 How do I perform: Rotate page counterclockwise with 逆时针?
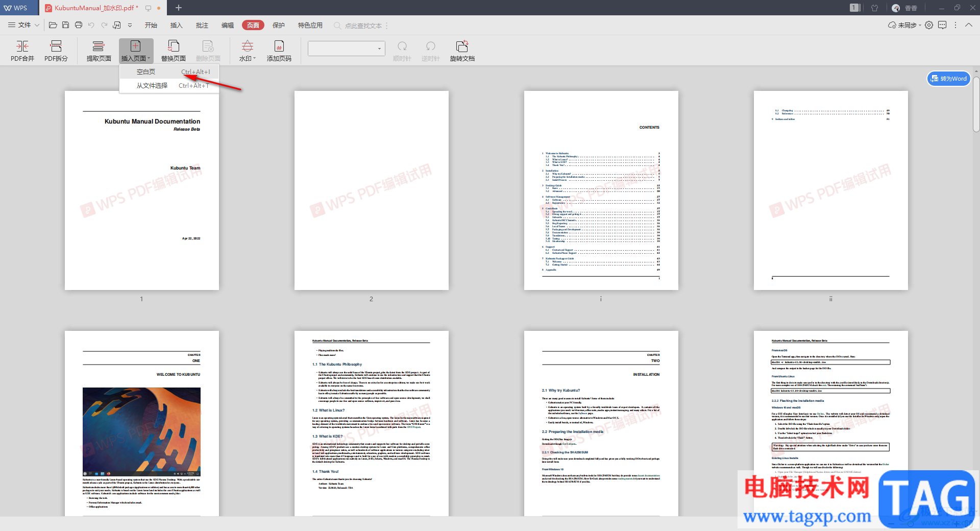pyautogui.click(x=431, y=51)
